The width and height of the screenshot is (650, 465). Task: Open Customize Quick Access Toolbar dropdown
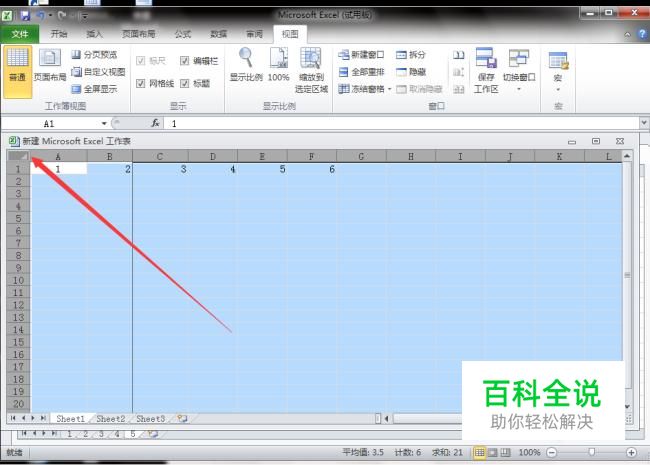84,16
